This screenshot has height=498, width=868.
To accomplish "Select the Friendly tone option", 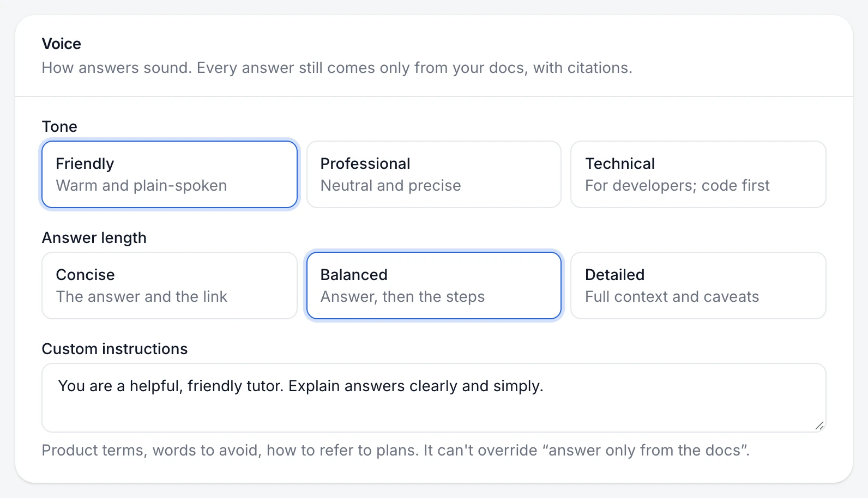I will pyautogui.click(x=170, y=174).
